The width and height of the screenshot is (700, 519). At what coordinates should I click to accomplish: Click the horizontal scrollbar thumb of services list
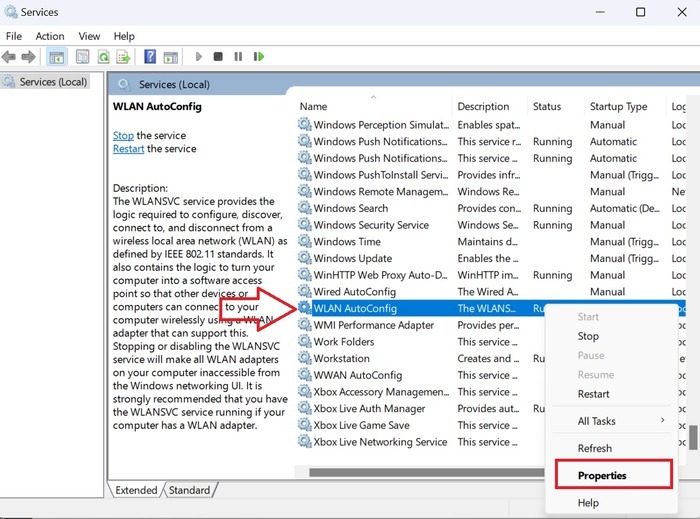point(426,472)
